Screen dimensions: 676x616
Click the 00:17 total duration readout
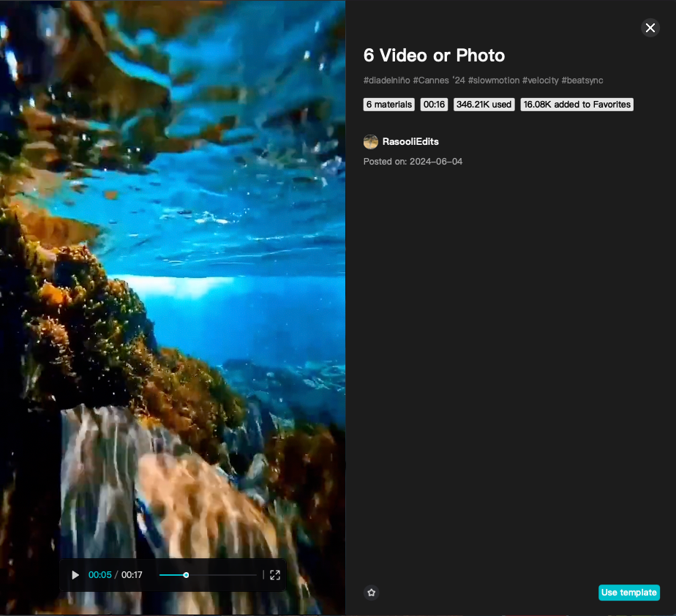tap(132, 575)
